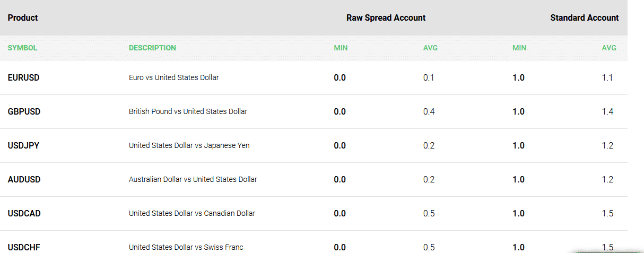This screenshot has width=644, height=253.
Task: Choose the AUDUSD symbol
Action: tap(24, 179)
